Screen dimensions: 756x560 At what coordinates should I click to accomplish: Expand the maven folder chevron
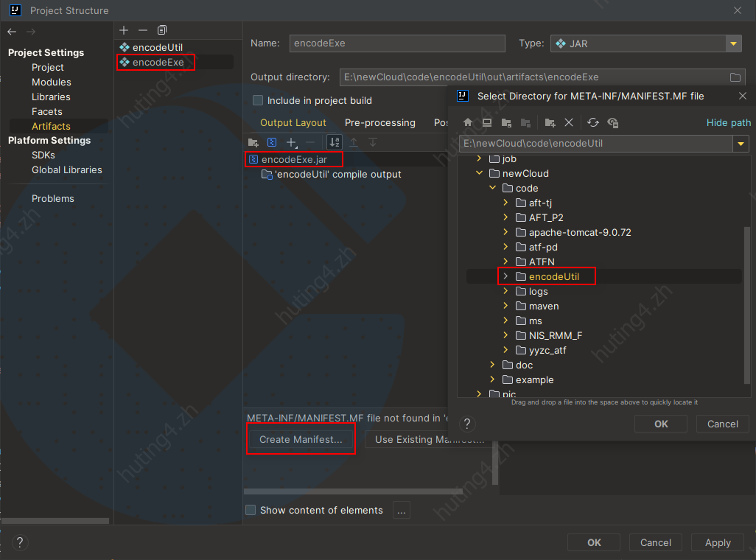pyautogui.click(x=505, y=306)
